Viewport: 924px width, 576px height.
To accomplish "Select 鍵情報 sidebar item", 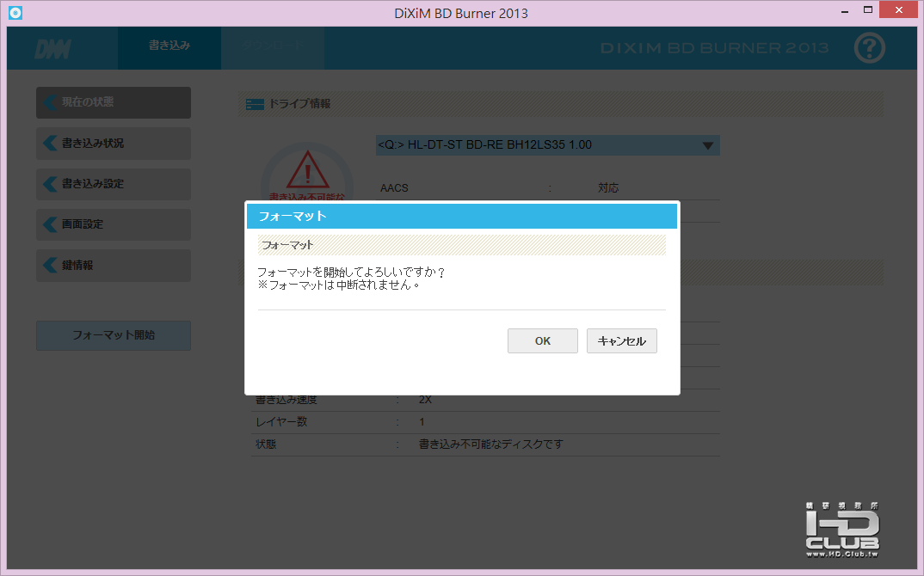I will tap(114, 265).
